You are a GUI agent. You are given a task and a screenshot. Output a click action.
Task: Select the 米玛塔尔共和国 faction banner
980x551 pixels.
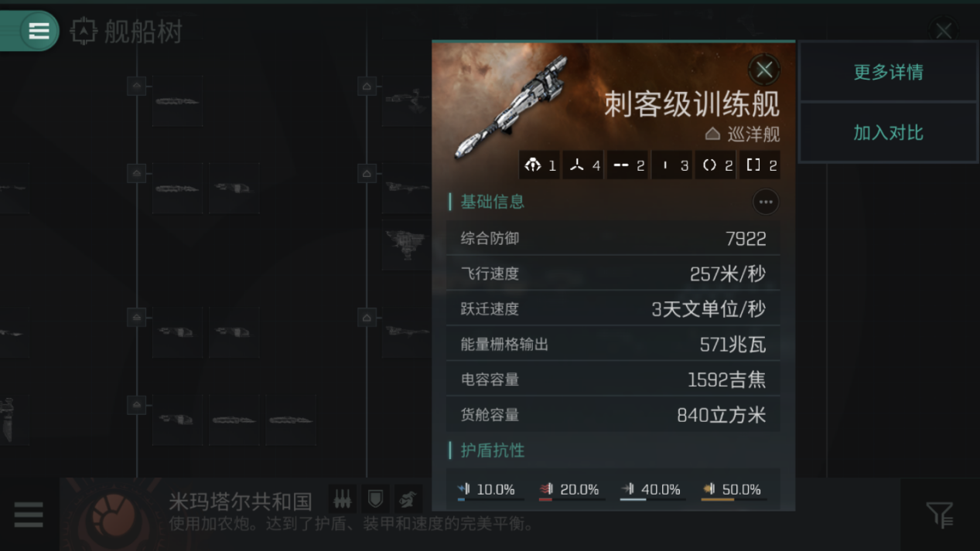tap(480, 514)
